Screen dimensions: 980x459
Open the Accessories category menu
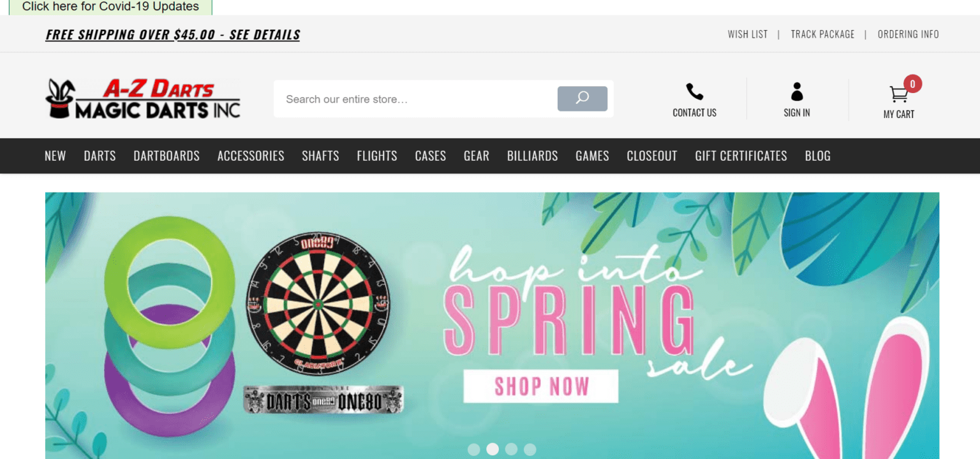251,156
